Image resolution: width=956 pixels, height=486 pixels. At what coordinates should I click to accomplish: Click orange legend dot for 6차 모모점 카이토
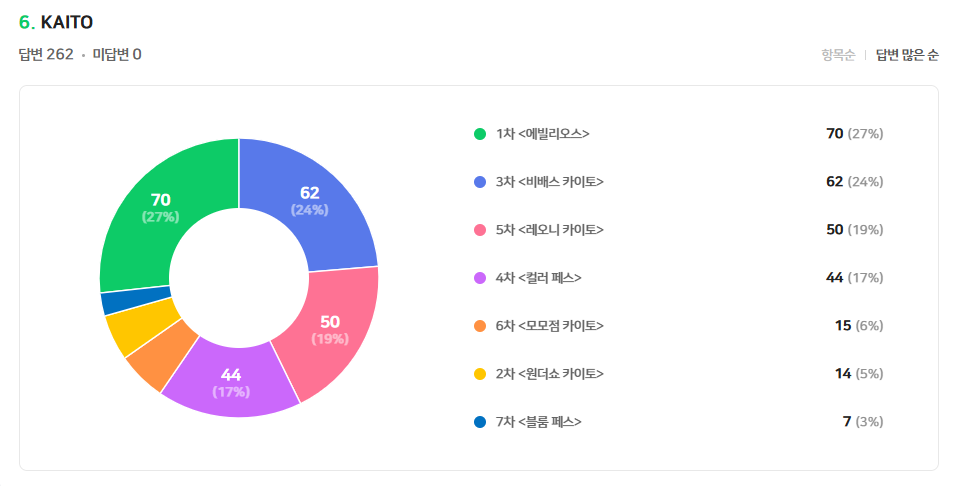click(x=480, y=326)
